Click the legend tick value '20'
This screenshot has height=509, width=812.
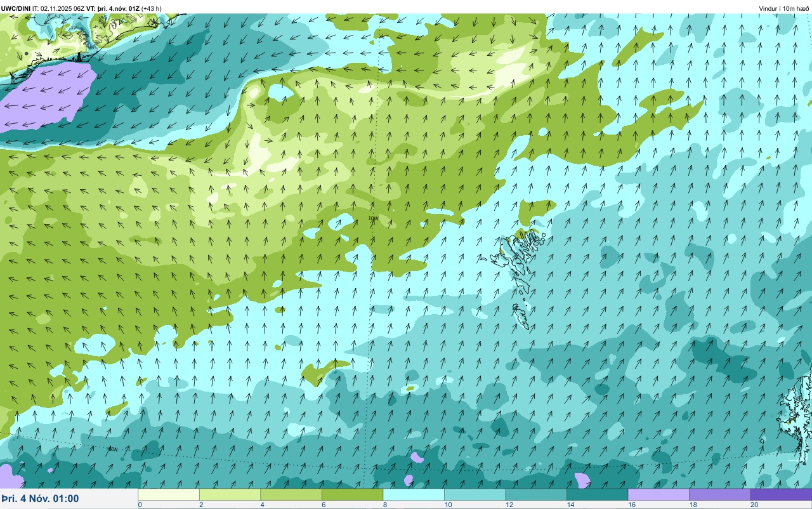click(x=754, y=505)
